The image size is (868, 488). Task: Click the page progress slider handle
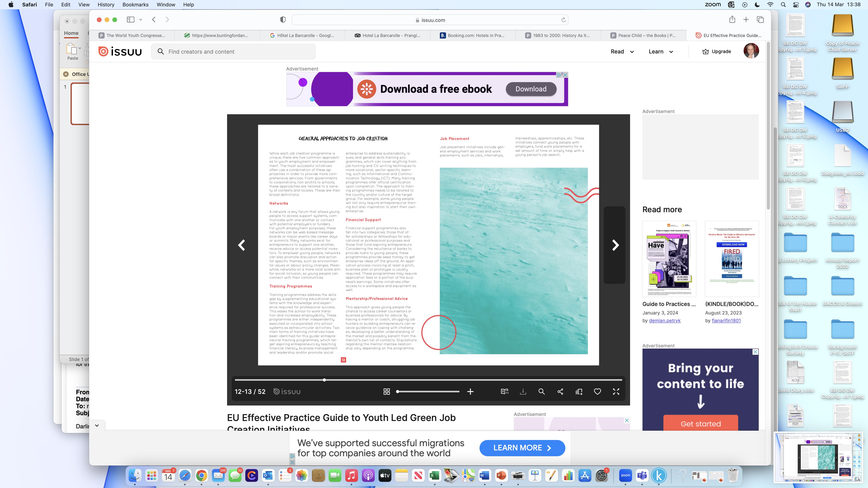click(324, 380)
